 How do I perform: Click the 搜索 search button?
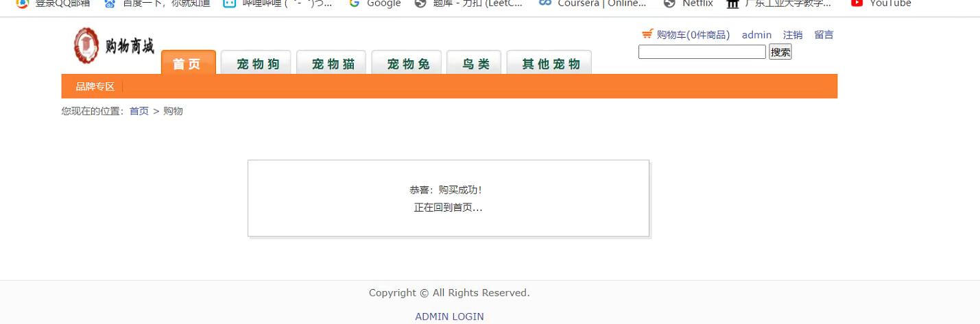780,52
